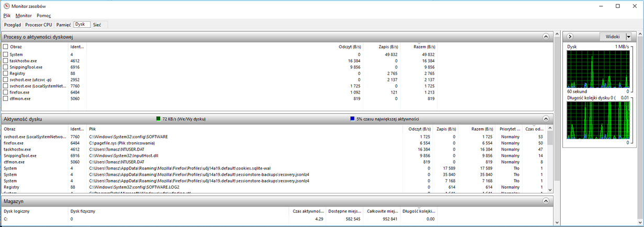This screenshot has width=644, height=227.
Task: Click the Resource Monitor app icon in title bar
Action: click(6, 6)
